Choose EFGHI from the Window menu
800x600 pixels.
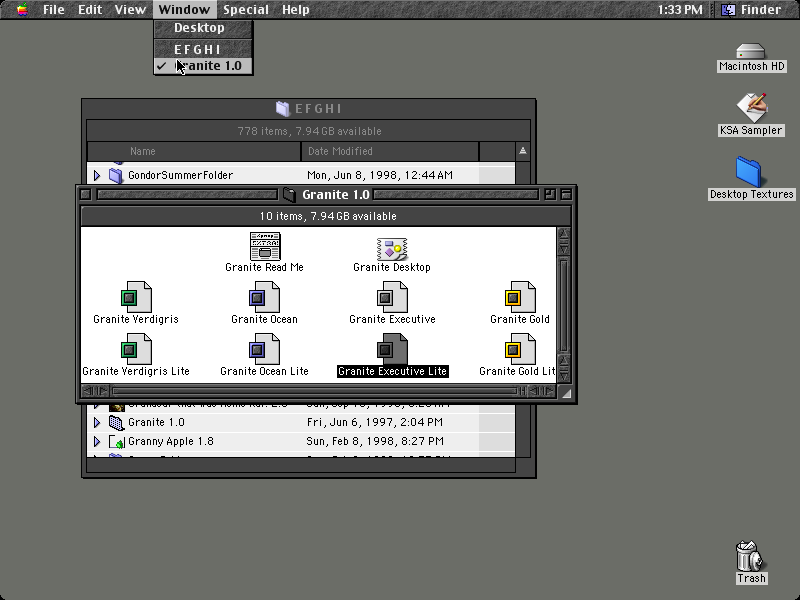[x=203, y=49]
